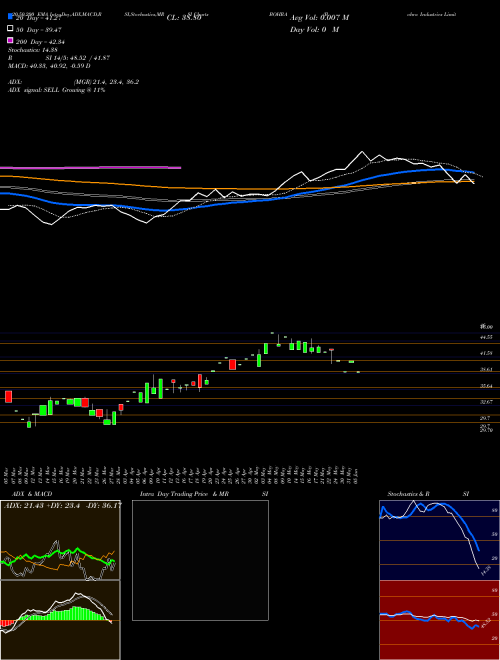Select the MACD values readout line
This screenshot has height=660, width=500.
pyautogui.click(x=49, y=66)
